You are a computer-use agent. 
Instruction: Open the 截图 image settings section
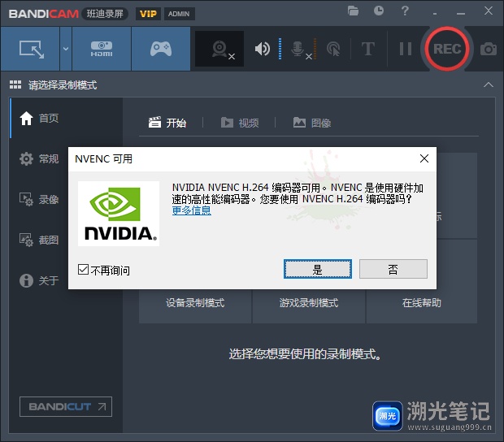[39, 240]
